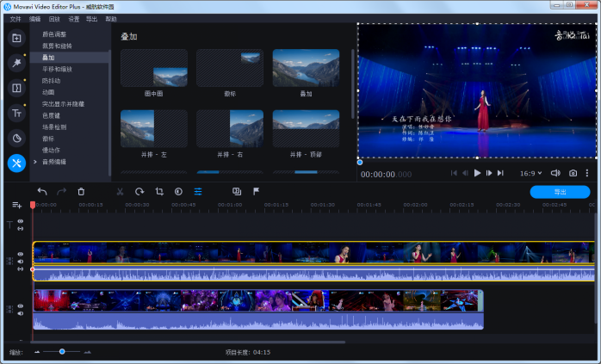Open the Titles panel in sidebar
Viewport: 601px width, 364px height.
[x=16, y=113]
